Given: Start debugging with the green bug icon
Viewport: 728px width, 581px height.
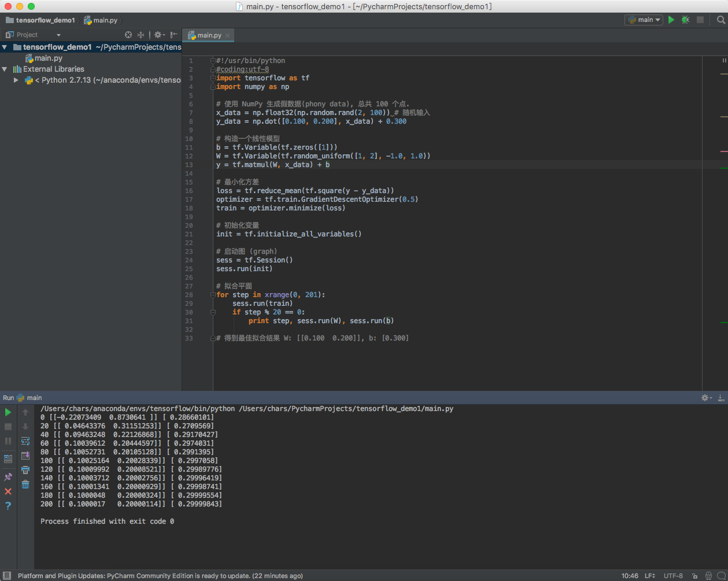Looking at the screenshot, I should (x=685, y=20).
